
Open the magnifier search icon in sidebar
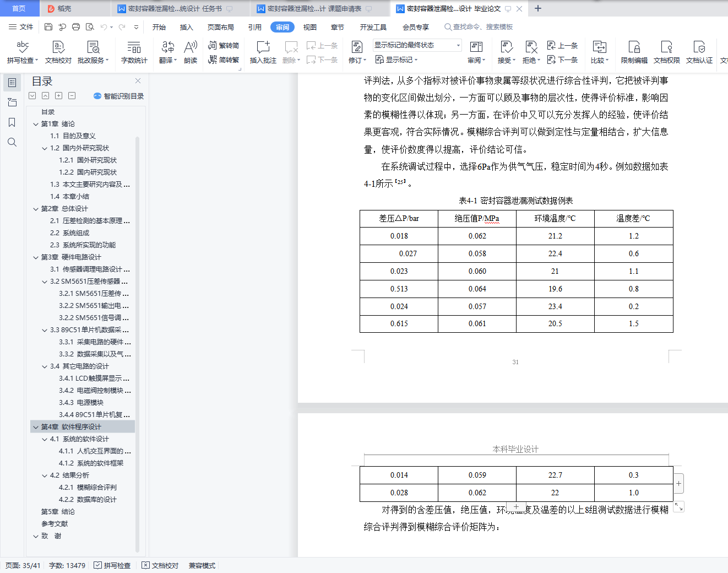[12, 142]
